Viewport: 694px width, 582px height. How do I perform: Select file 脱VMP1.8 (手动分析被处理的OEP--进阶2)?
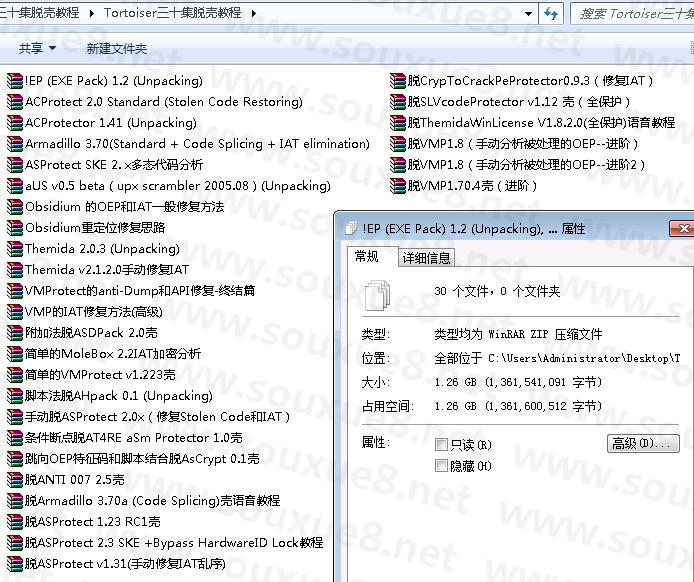click(518, 165)
